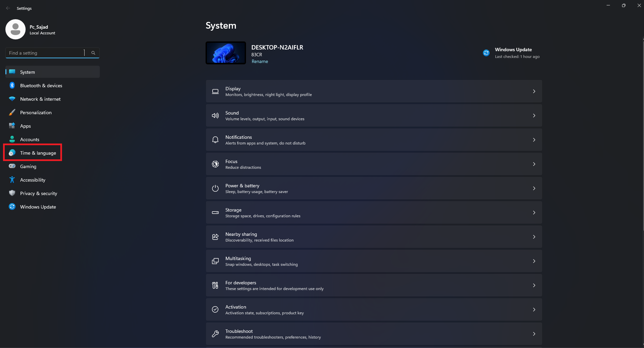Click the Apps icon in sidebar
Viewport: 644px width, 348px height.
pyautogui.click(x=12, y=126)
